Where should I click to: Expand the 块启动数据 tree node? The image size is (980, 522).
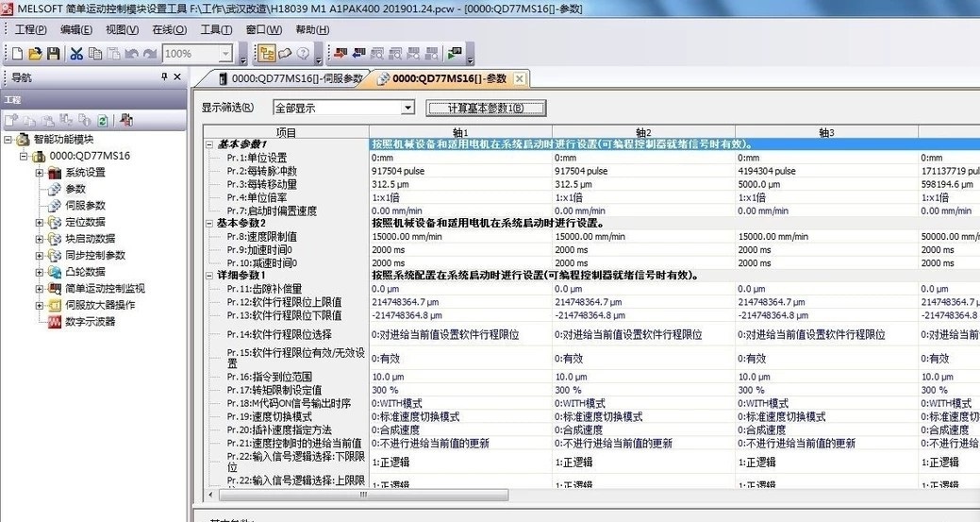tap(40, 239)
